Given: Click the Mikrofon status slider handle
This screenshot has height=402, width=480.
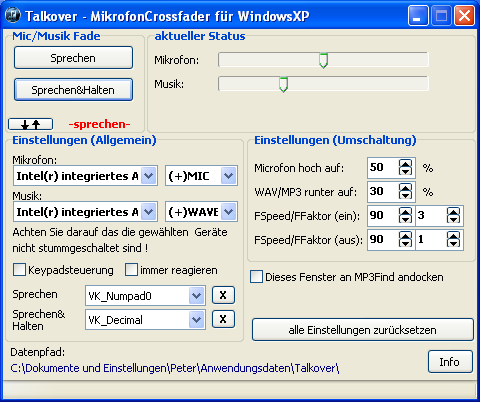Looking at the screenshot, I should pyautogui.click(x=323, y=60).
